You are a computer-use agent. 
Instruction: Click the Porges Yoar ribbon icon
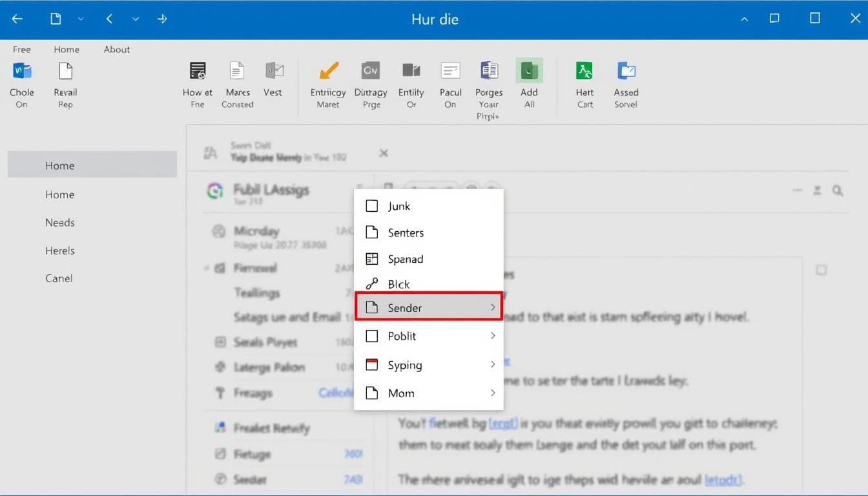coord(489,71)
